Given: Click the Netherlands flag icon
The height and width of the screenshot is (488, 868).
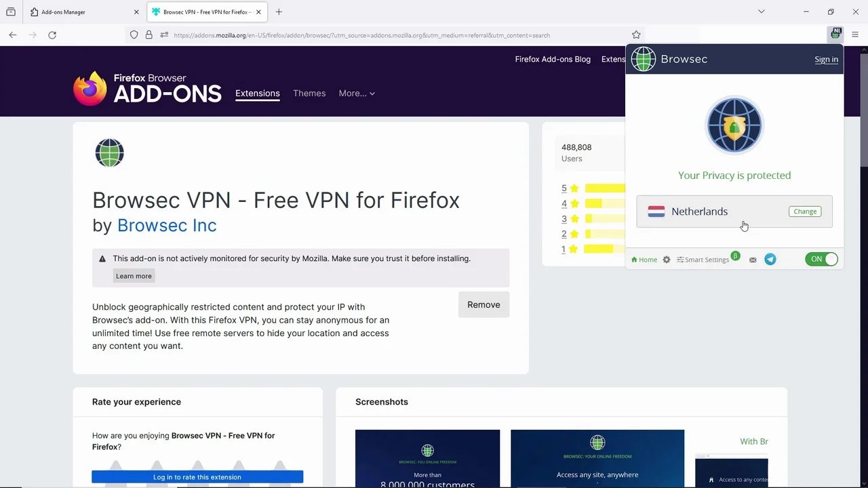Looking at the screenshot, I should pyautogui.click(x=656, y=211).
